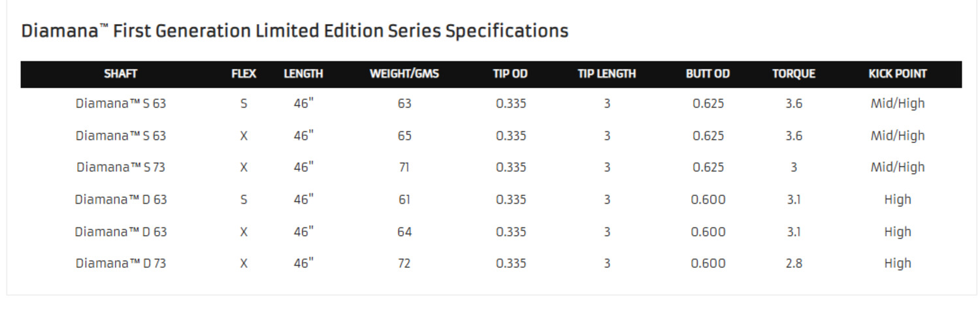This screenshot has width=980, height=335.
Task: Click the BUTT OD column header
Action: pos(708,74)
